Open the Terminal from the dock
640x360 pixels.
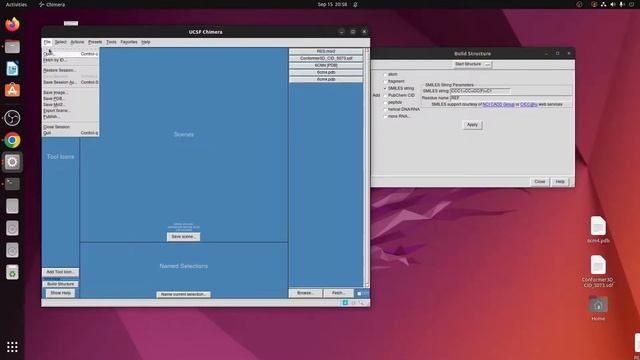click(x=12, y=184)
